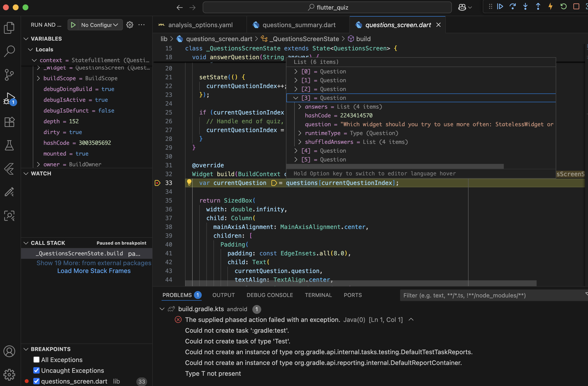Open launch.json via the gear icon
This screenshot has height=386, width=588.
click(x=130, y=25)
